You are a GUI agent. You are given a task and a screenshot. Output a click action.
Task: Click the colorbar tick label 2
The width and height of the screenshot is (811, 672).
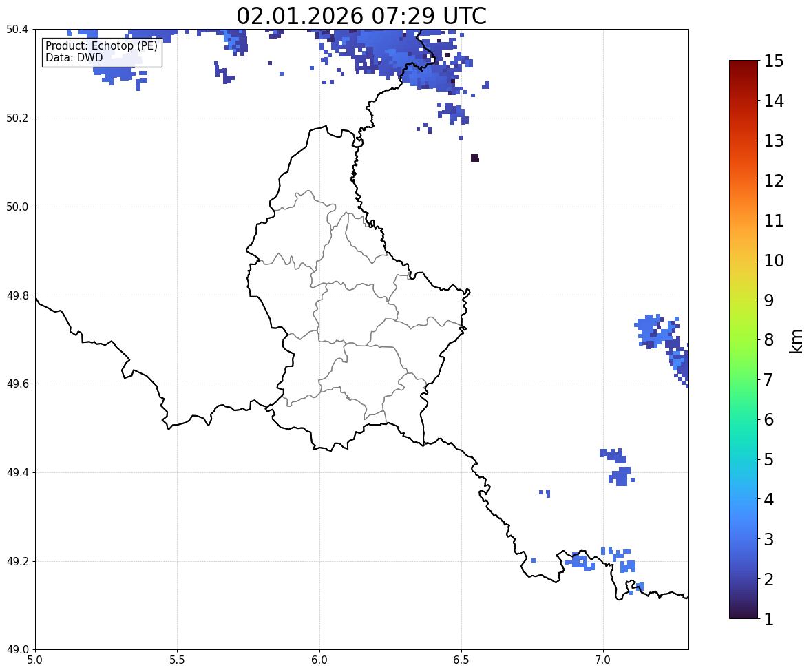tap(769, 578)
